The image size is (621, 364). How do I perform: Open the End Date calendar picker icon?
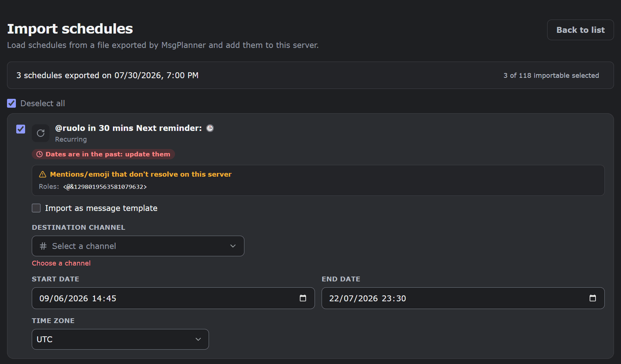[593, 298]
